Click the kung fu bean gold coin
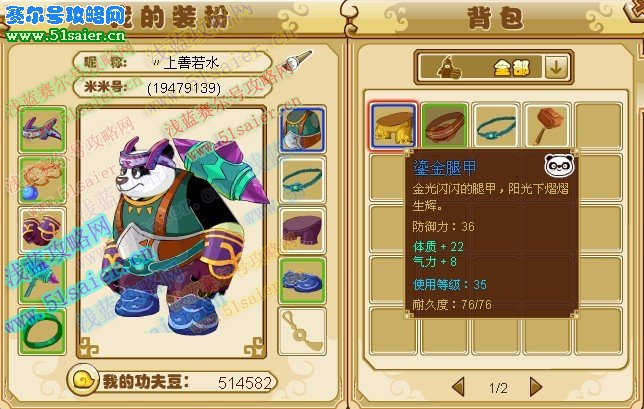 (x=84, y=380)
